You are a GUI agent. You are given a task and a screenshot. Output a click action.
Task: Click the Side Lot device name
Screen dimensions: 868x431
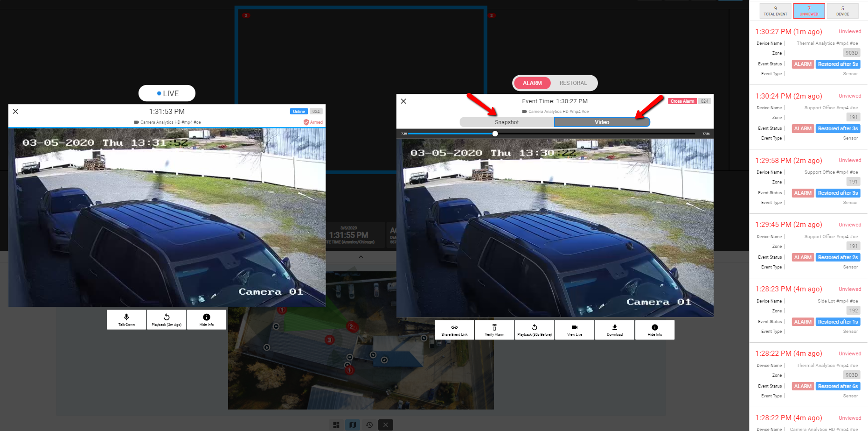(x=838, y=301)
